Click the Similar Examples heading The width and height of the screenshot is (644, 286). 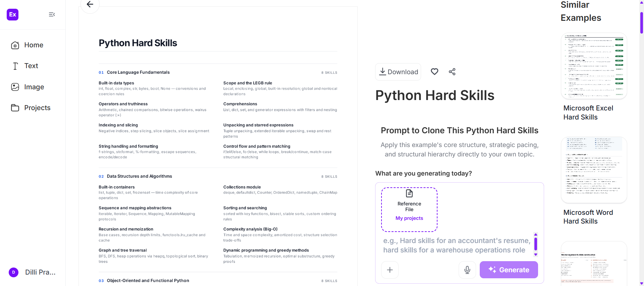tap(581, 11)
